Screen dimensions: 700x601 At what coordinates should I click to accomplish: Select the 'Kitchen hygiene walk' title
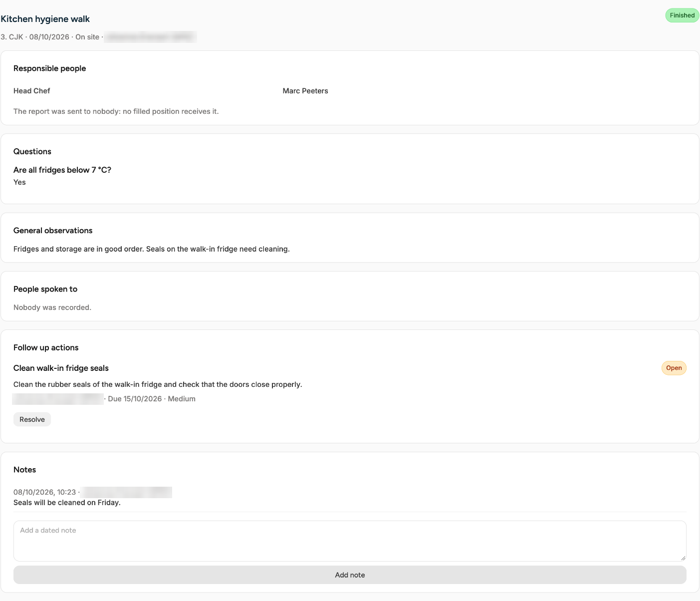point(45,19)
